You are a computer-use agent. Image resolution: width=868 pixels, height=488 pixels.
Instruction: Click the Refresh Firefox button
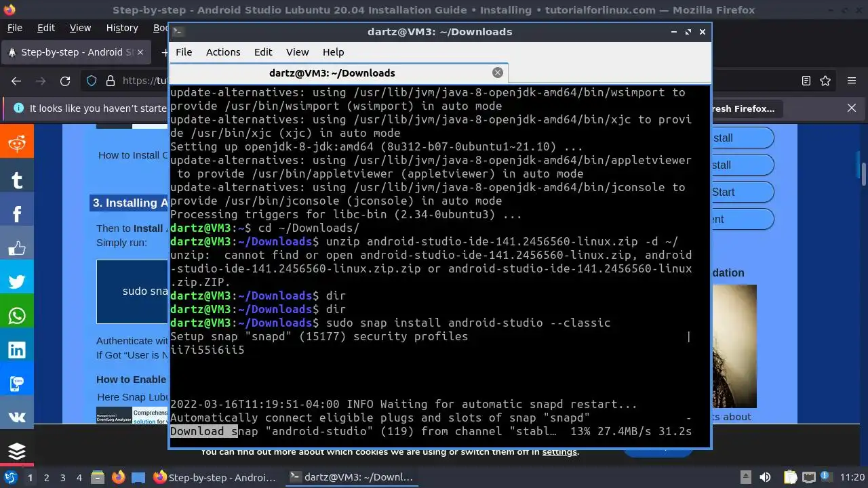point(747,108)
